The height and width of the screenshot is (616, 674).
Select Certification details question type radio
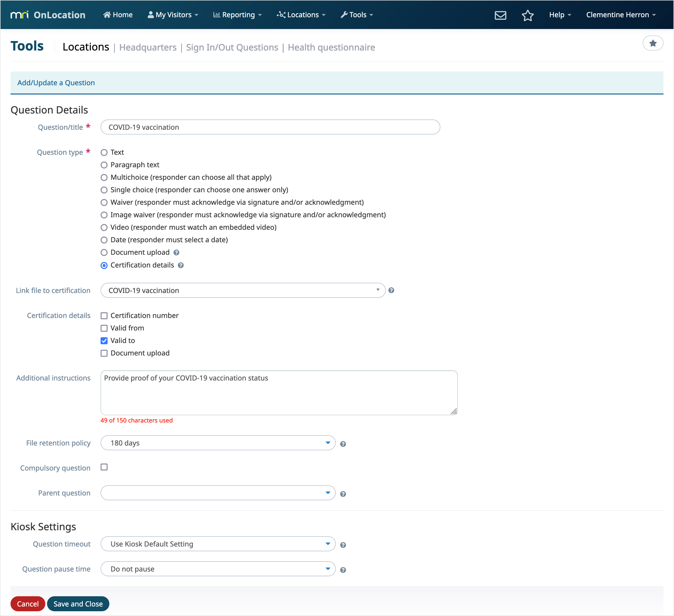coord(104,265)
